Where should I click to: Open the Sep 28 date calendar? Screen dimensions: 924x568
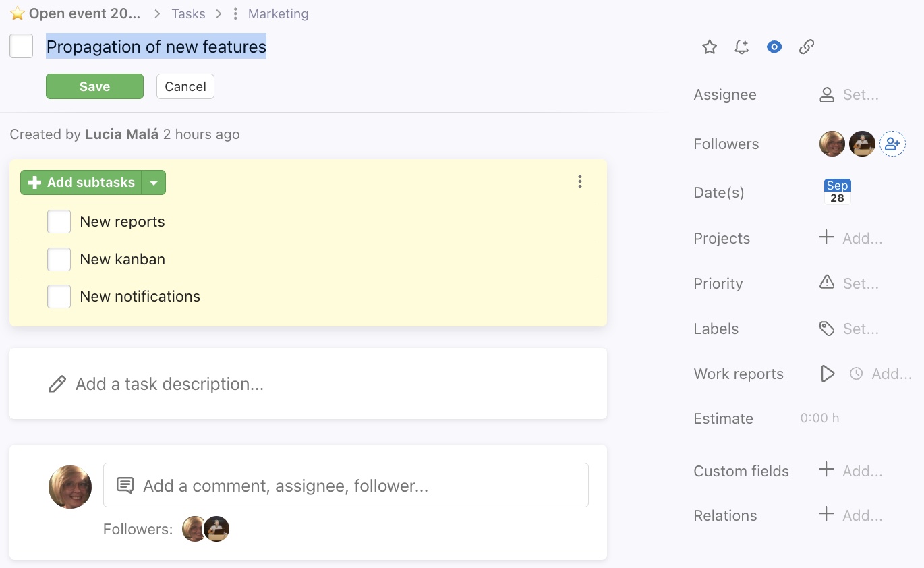click(x=837, y=192)
